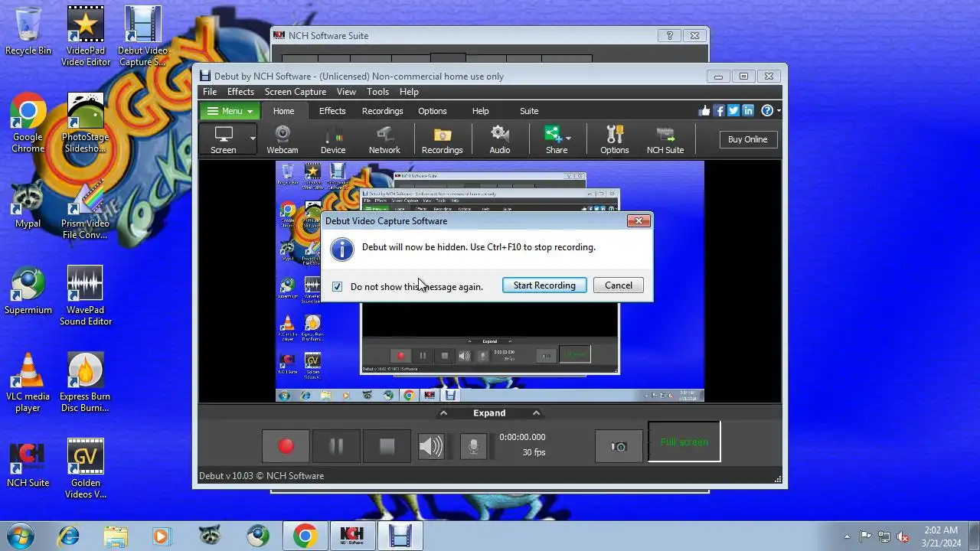Open Google Chrome desktop icon
This screenshot has width=980, height=551.
[28, 122]
